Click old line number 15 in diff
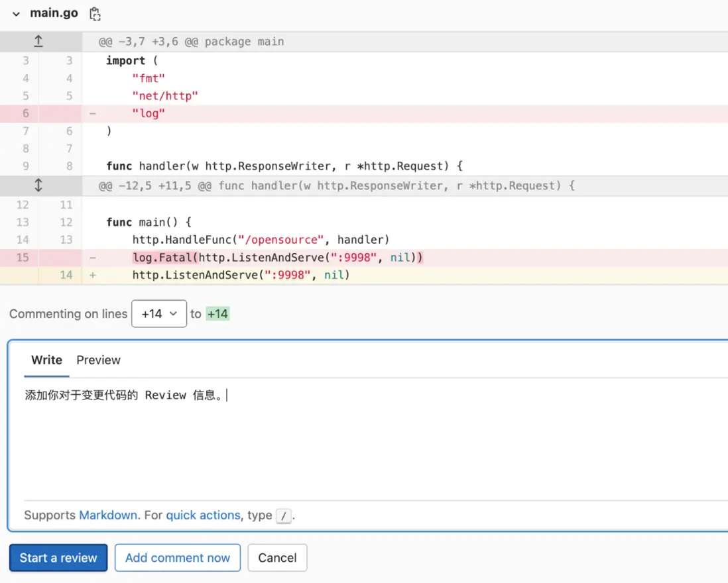The height and width of the screenshot is (583, 728). pos(23,257)
